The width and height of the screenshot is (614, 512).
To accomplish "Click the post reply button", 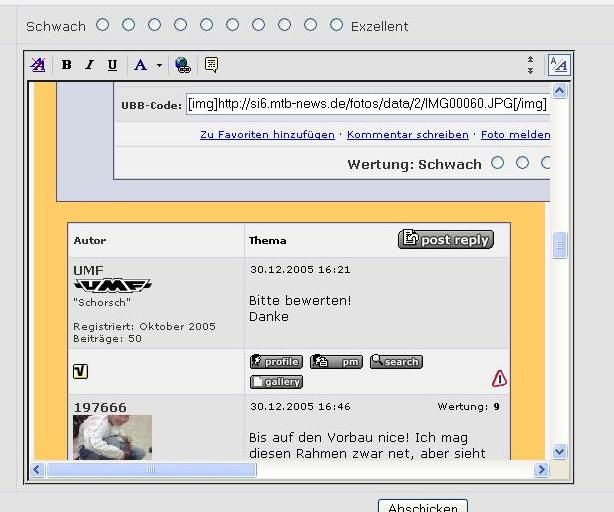I will (x=446, y=239).
